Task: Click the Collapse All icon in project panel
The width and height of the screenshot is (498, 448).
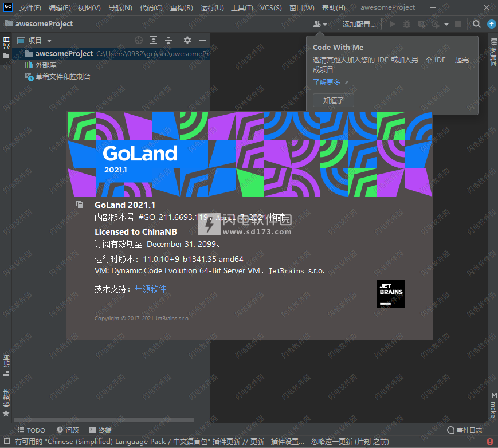Action: coord(168,40)
